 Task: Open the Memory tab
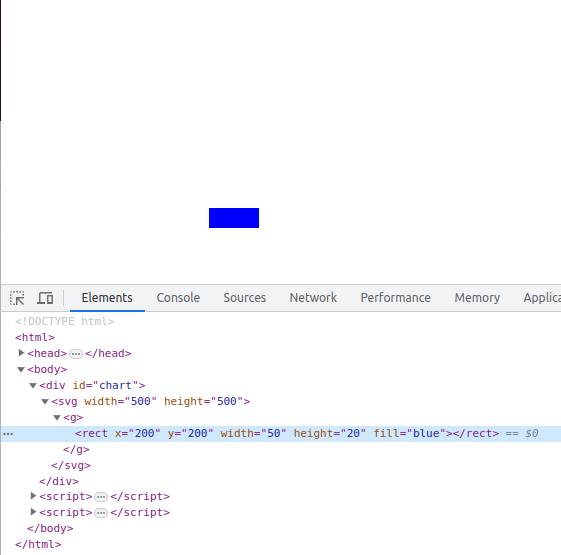[x=477, y=298]
